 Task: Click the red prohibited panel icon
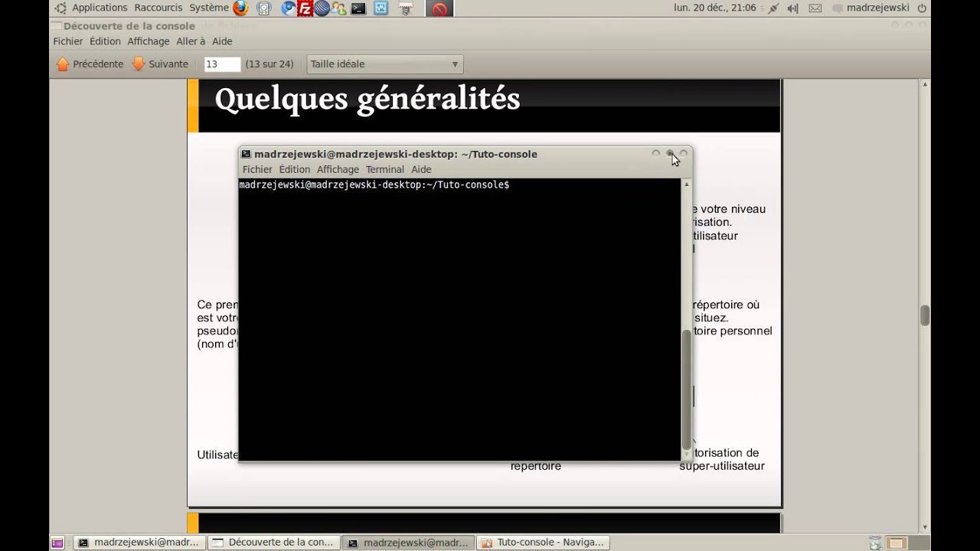tap(439, 9)
